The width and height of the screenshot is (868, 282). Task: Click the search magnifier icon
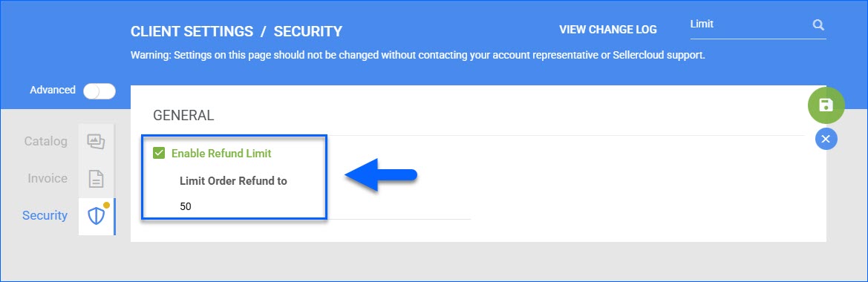click(818, 25)
